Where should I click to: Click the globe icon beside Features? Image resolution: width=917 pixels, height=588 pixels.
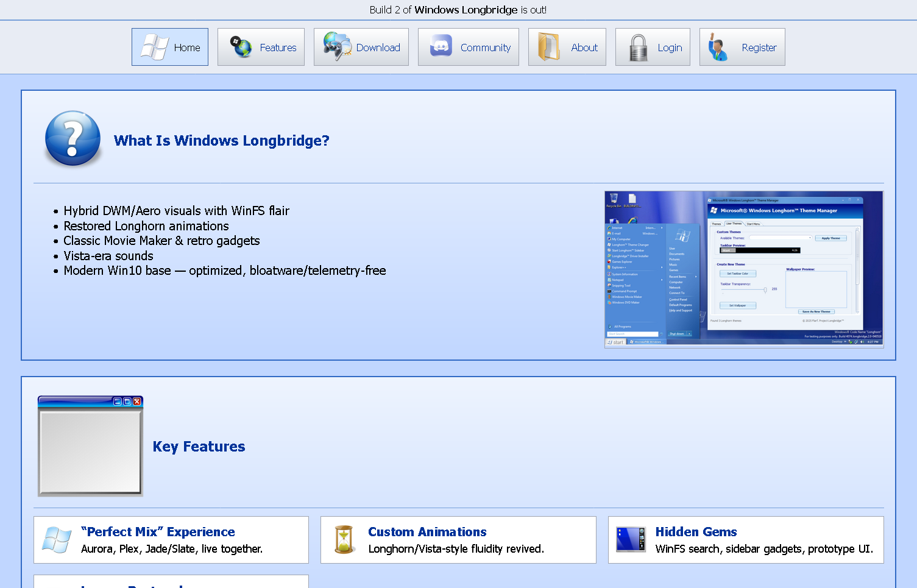(241, 47)
